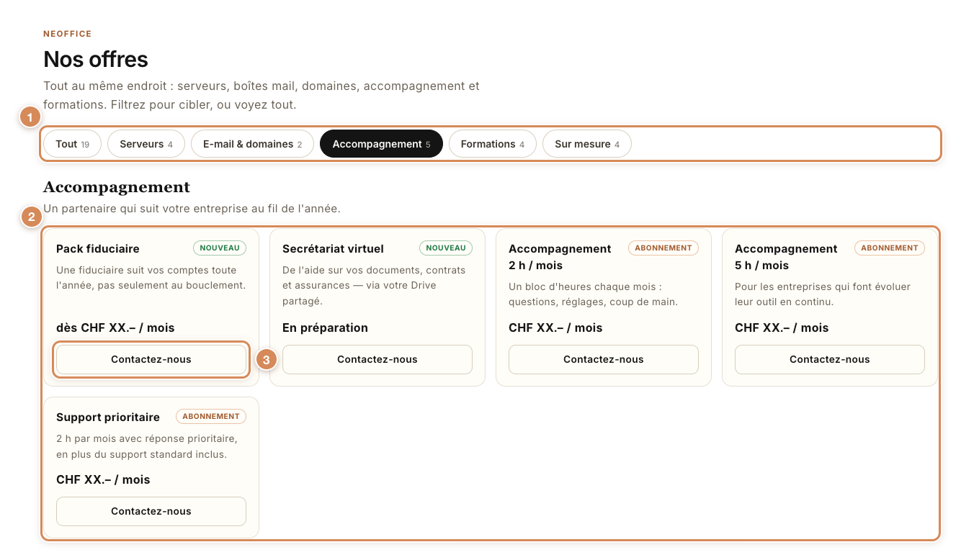This screenshot has height=560, width=961.
Task: Click the annotation marker number 2
Action: coord(31,217)
